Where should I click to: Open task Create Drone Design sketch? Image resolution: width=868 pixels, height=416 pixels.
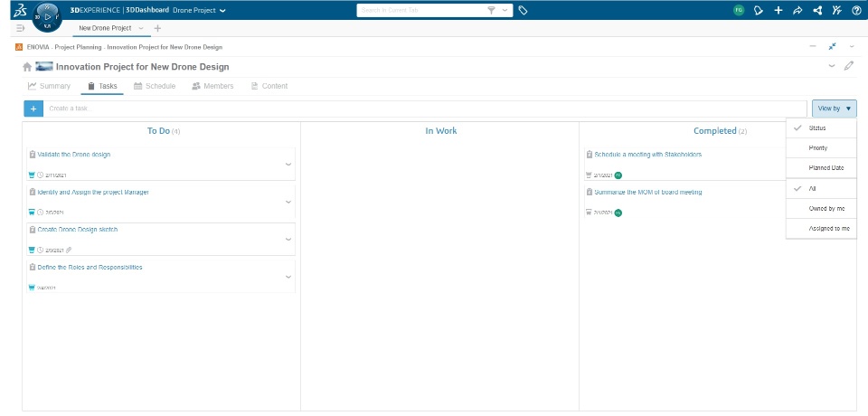78,230
